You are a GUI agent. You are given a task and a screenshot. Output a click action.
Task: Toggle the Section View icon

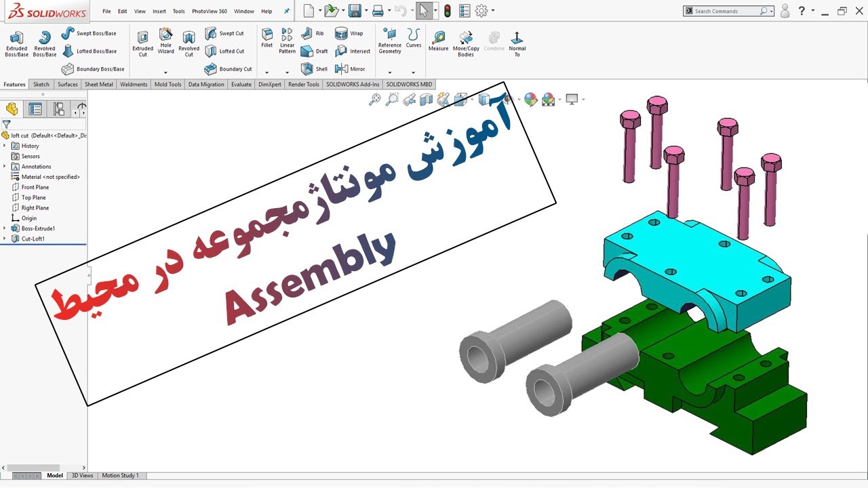(x=426, y=100)
